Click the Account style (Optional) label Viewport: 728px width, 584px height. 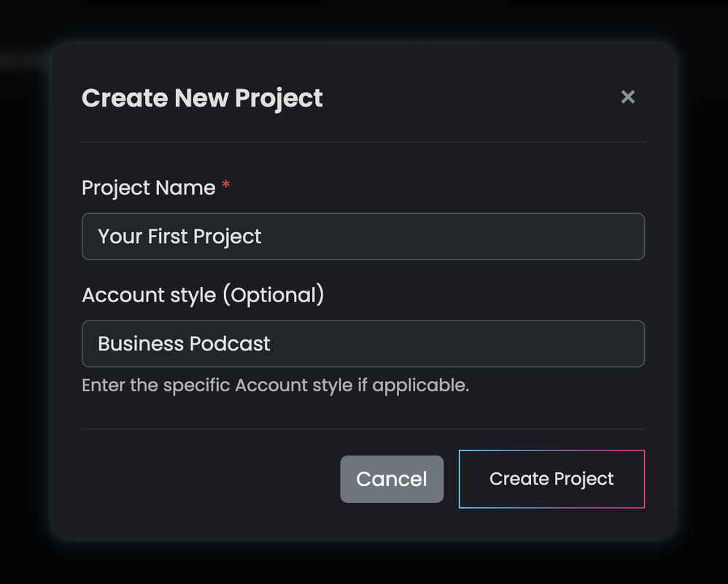pos(203,295)
